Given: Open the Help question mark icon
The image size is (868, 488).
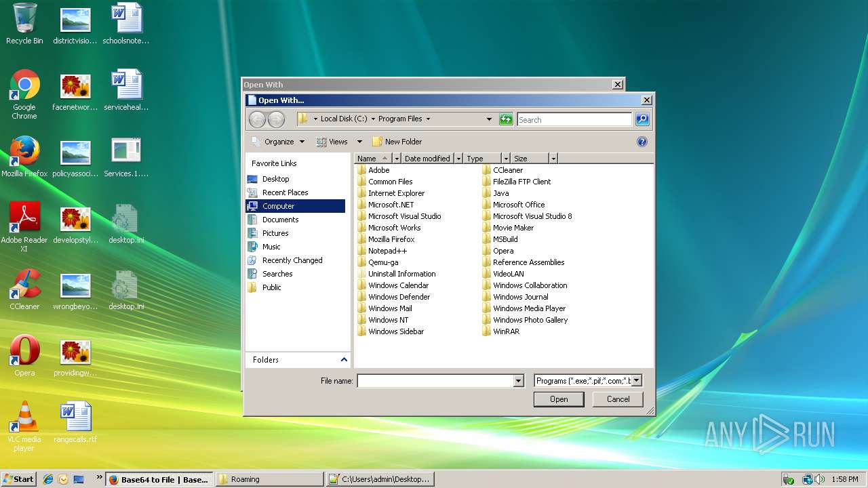Looking at the screenshot, I should tap(642, 142).
